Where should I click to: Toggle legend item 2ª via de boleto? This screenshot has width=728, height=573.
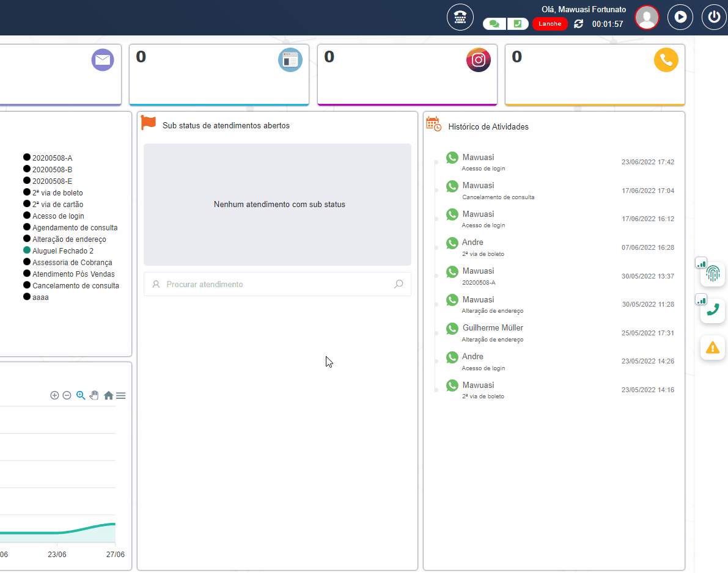pyautogui.click(x=53, y=192)
